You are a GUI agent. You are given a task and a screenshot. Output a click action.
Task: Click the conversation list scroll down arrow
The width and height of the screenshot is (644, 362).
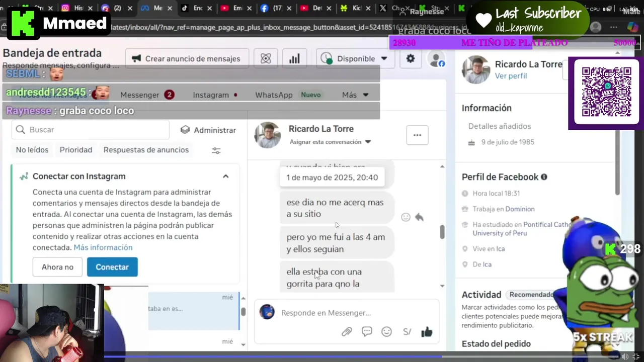coord(244,344)
